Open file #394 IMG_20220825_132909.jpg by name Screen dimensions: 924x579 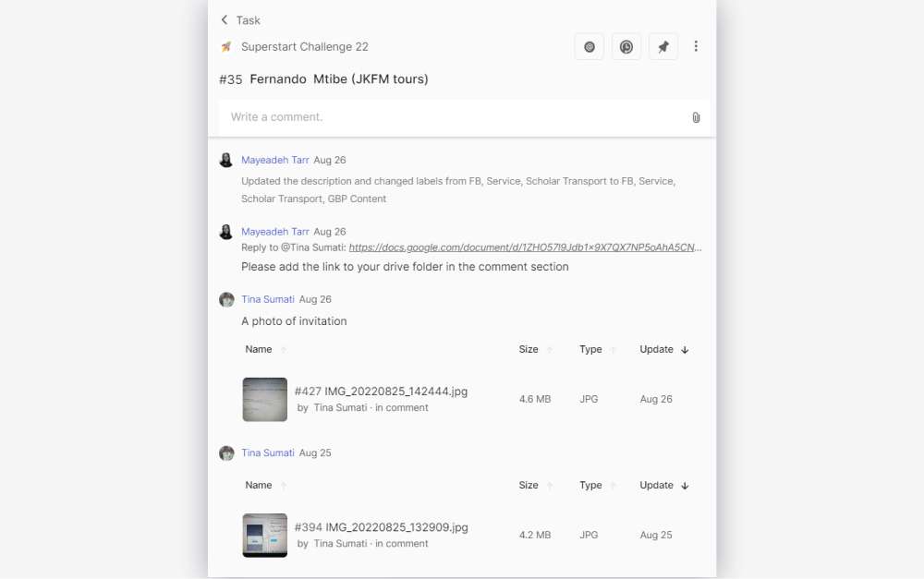coord(381,527)
